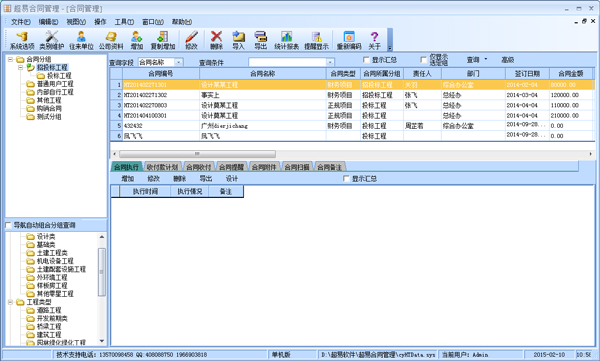This screenshot has height=361, width=600.
Task: Click 导出 in execution panel
Action: [x=205, y=179]
